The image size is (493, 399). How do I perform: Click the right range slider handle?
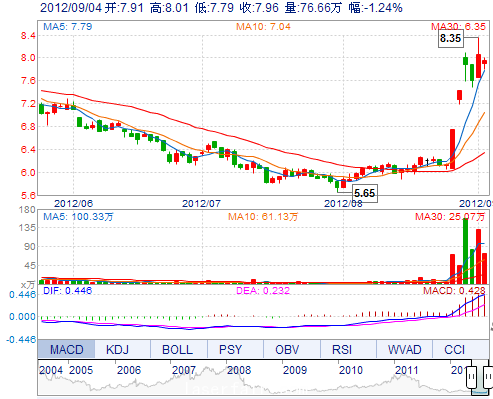(x=488, y=377)
